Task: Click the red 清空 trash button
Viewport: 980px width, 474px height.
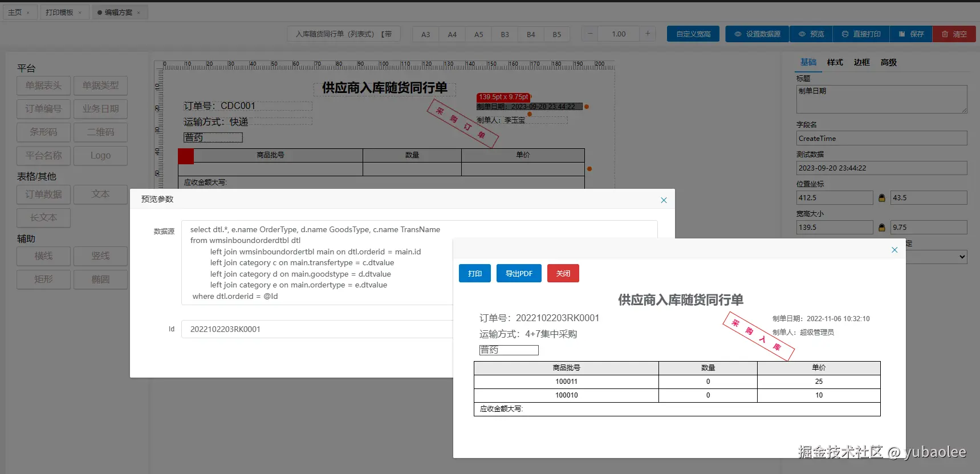Action: tap(954, 34)
